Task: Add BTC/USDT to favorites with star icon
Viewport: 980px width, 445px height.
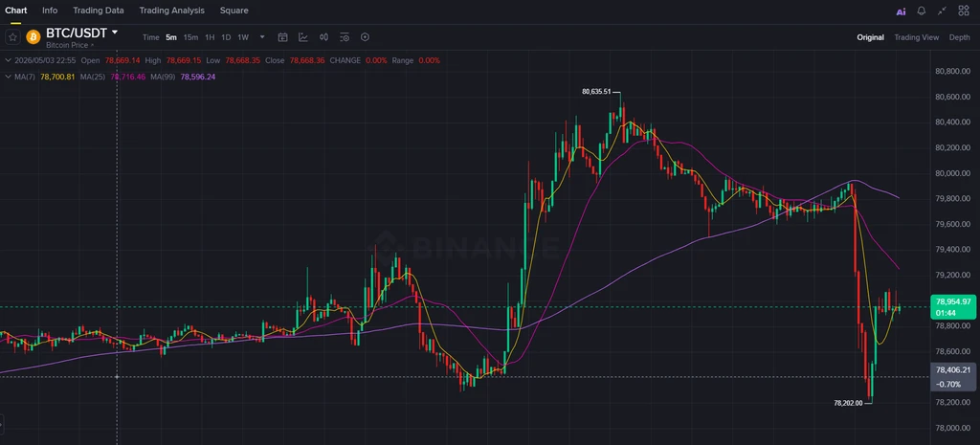Action: click(12, 37)
